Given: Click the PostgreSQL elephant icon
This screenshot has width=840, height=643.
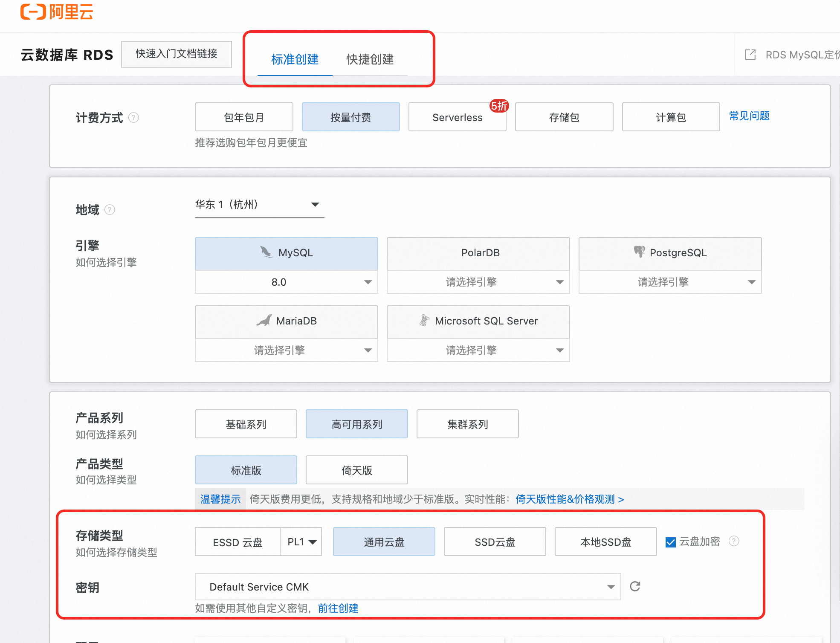Looking at the screenshot, I should (x=639, y=252).
